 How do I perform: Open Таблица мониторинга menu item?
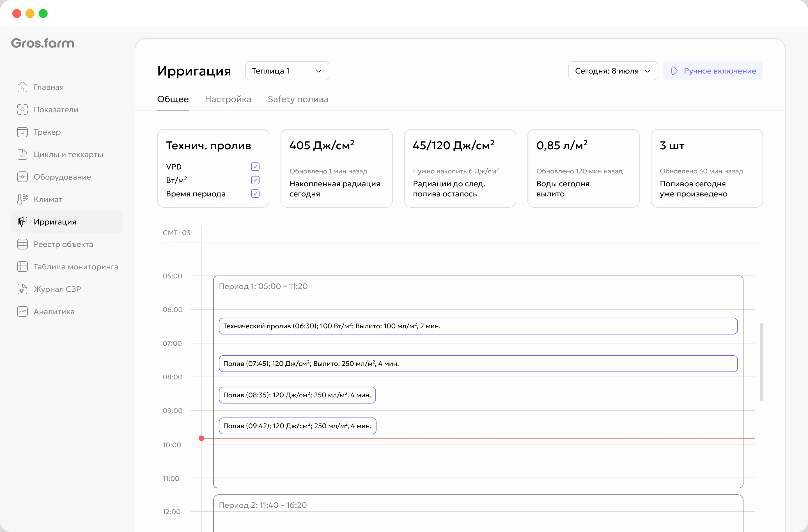[67, 267]
